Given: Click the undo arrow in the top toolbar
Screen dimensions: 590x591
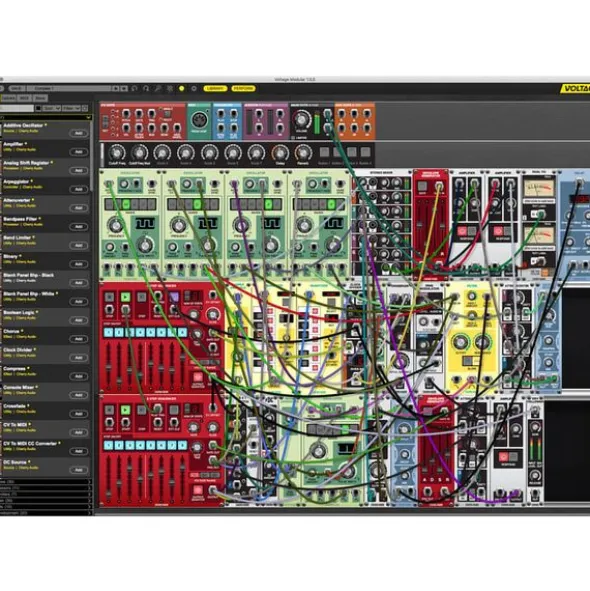Looking at the screenshot, I should [x=135, y=89].
